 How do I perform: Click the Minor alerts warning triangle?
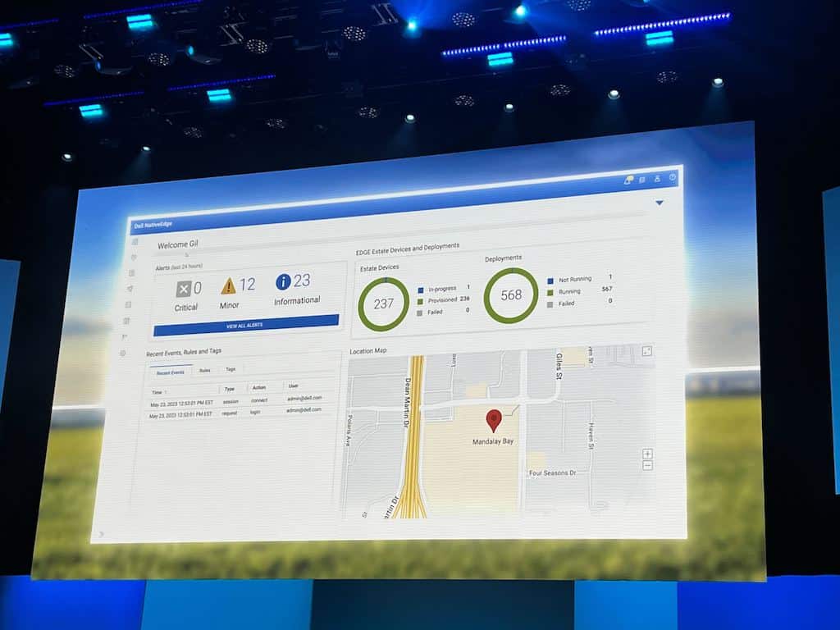pyautogui.click(x=228, y=286)
